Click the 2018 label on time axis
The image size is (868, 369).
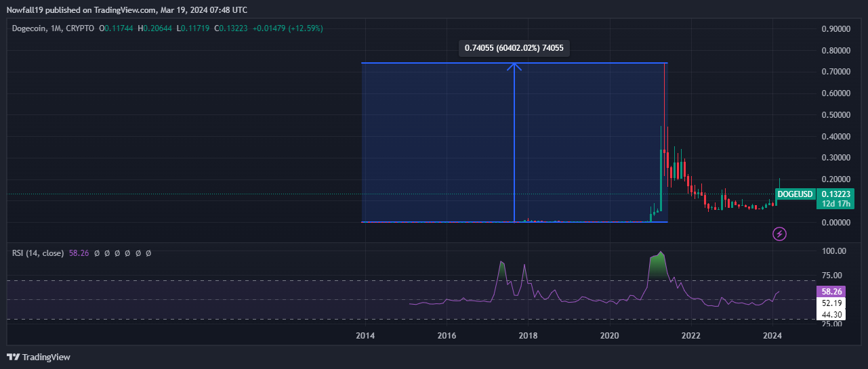528,336
